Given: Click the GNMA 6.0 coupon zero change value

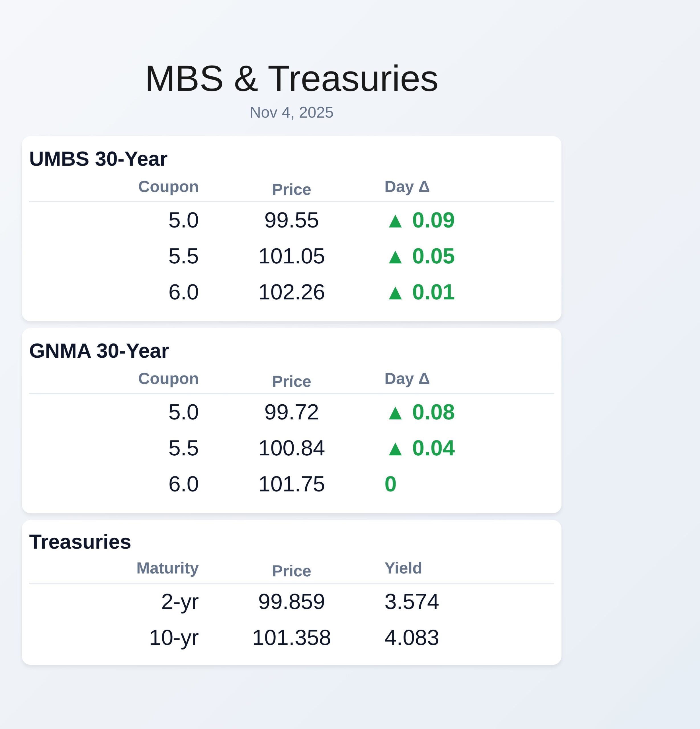Looking at the screenshot, I should (x=390, y=484).
